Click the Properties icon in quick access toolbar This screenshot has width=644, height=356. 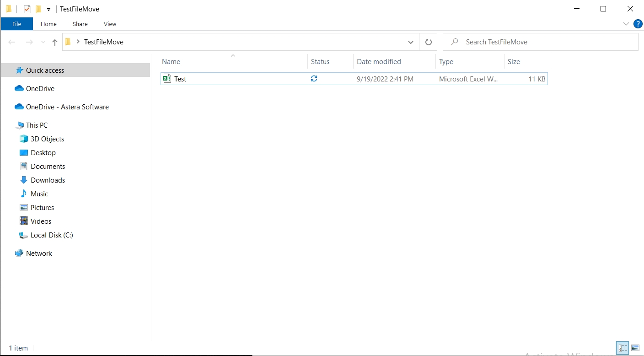[x=27, y=9]
